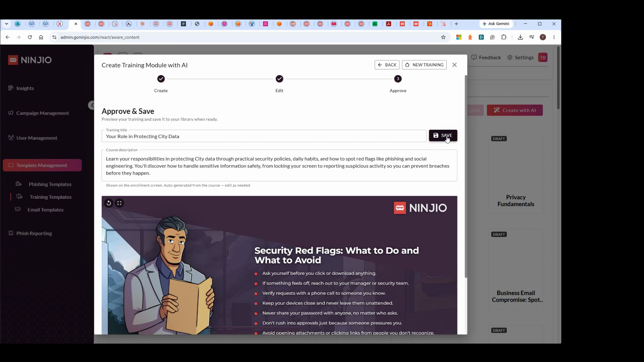
Task: Select Phishing Templates submenu item
Action: pyautogui.click(x=50, y=184)
